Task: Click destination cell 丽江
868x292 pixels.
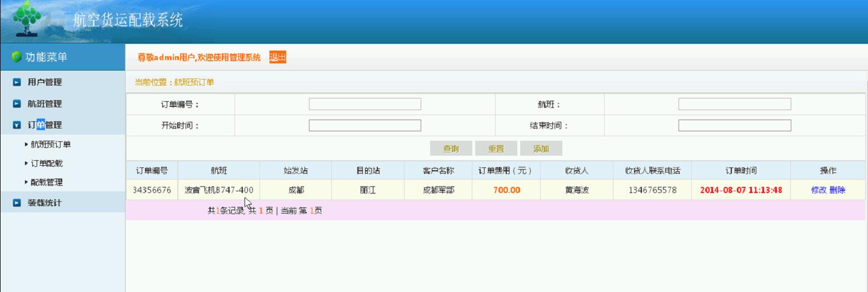Action: coord(368,190)
